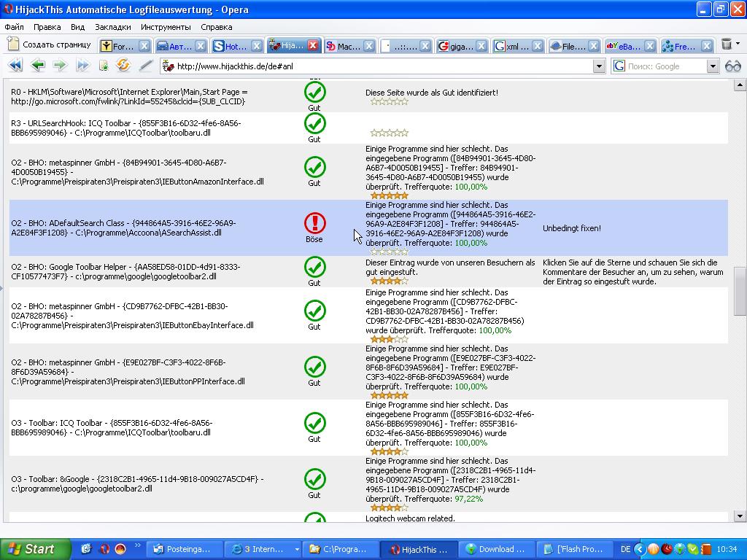This screenshot has height=560, width=747.
Task: Click the star rating for IE Start Page entry
Action: (390, 101)
